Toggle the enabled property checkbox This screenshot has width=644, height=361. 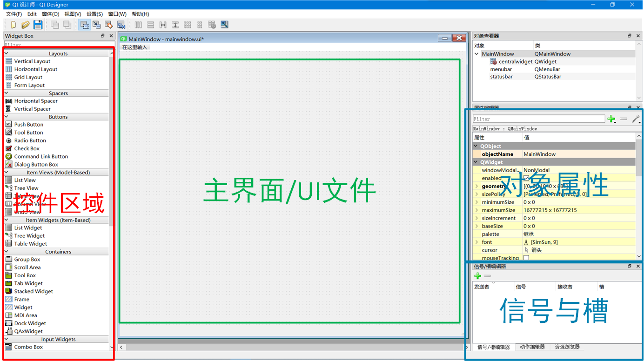click(x=526, y=178)
